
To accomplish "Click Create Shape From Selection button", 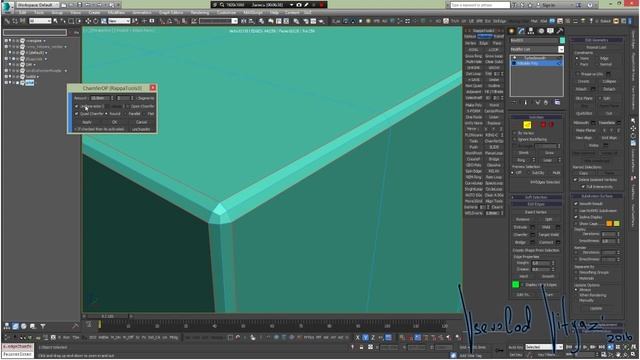I will (x=536, y=250).
